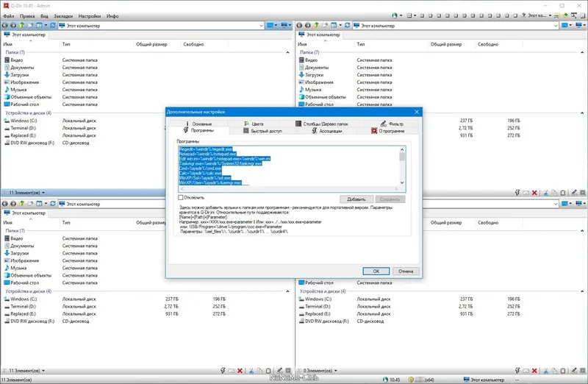Go forward in the bottom-left pane

[x=13, y=204]
